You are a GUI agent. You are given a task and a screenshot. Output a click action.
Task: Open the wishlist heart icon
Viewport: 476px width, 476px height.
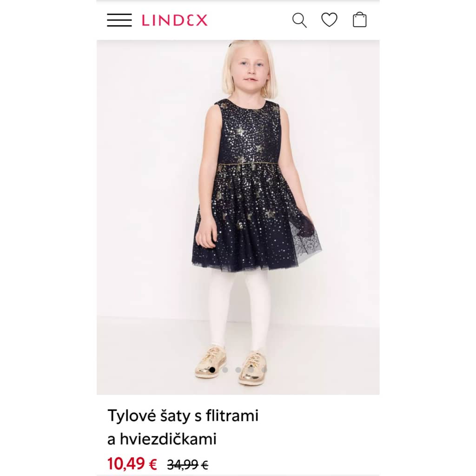click(330, 20)
